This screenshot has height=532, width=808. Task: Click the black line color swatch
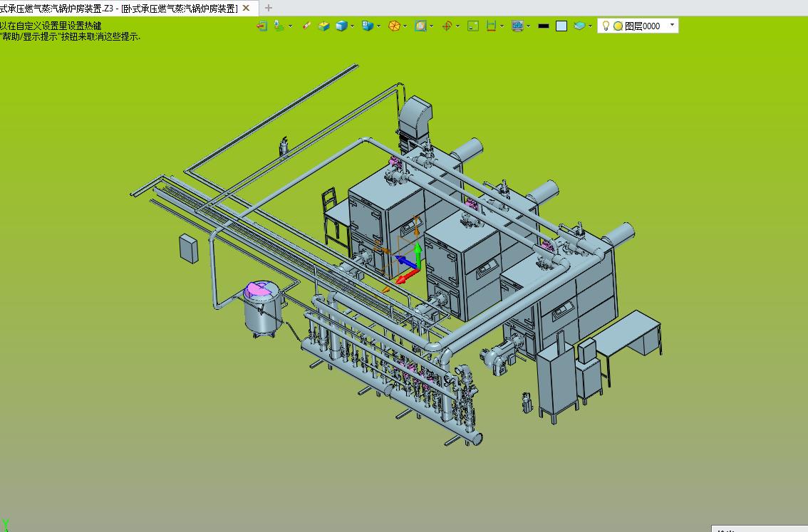click(x=544, y=26)
